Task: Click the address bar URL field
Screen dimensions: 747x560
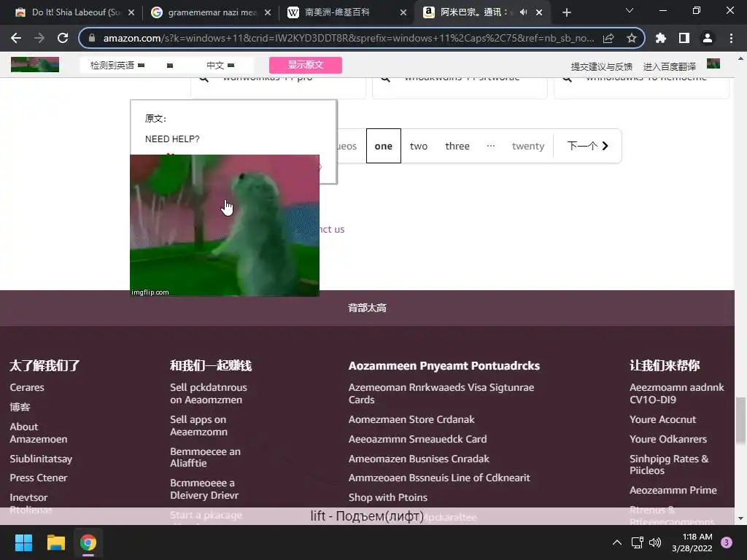Action: point(348,38)
